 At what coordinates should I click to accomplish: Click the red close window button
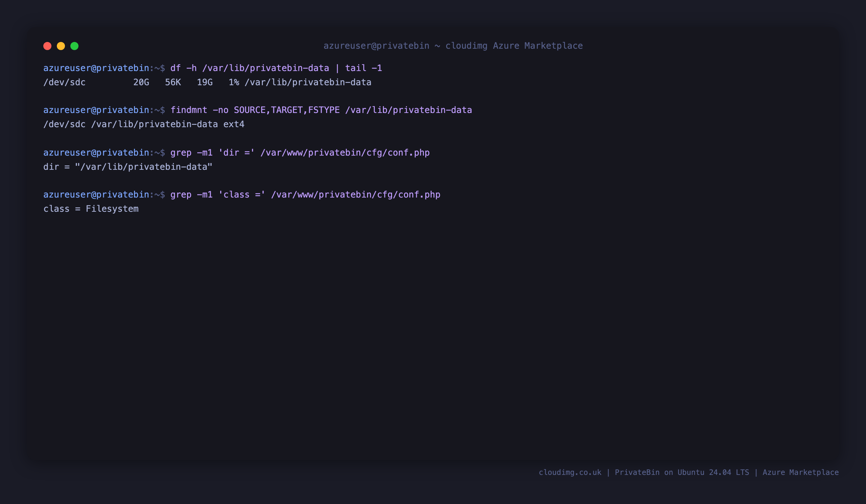pos(47,46)
